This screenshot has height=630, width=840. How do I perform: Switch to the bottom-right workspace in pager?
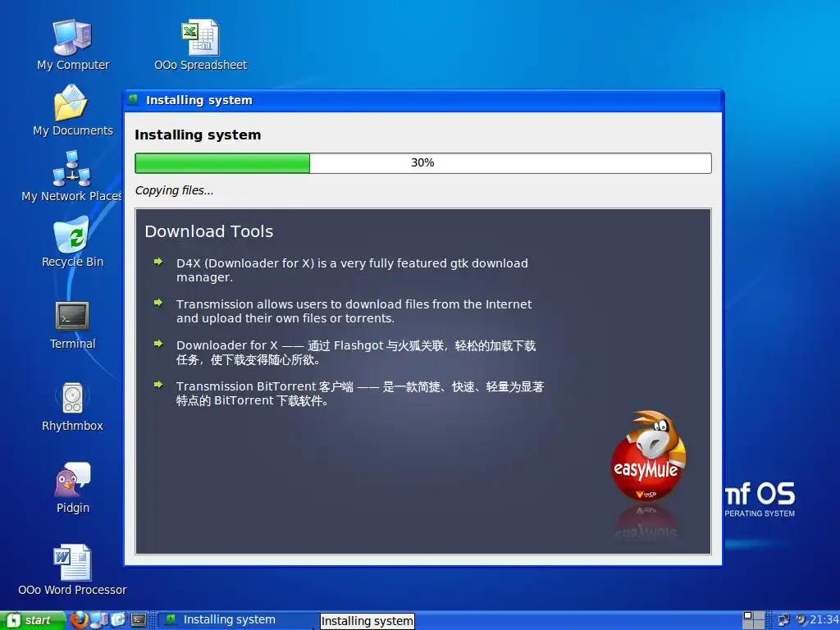pyautogui.click(x=759, y=624)
